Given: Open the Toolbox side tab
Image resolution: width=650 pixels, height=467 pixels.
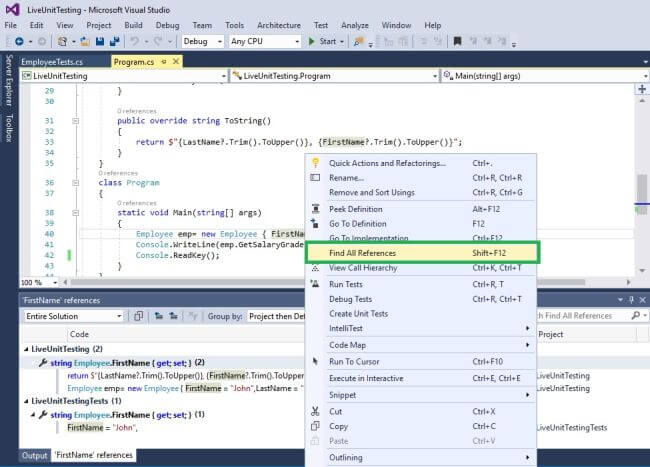Looking at the screenshot, I should point(9,128).
